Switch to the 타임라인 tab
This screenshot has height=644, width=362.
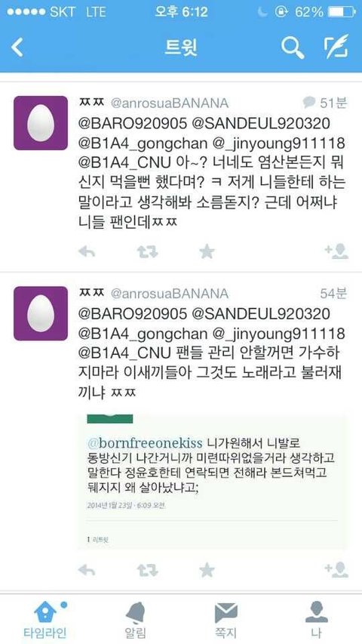point(44,619)
